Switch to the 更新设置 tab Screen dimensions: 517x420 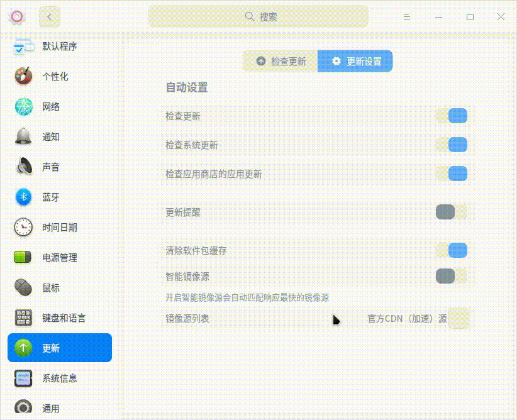(x=355, y=61)
